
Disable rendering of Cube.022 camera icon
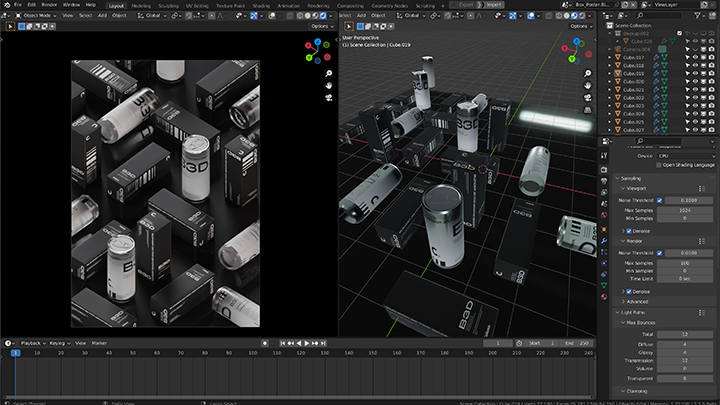712,98
